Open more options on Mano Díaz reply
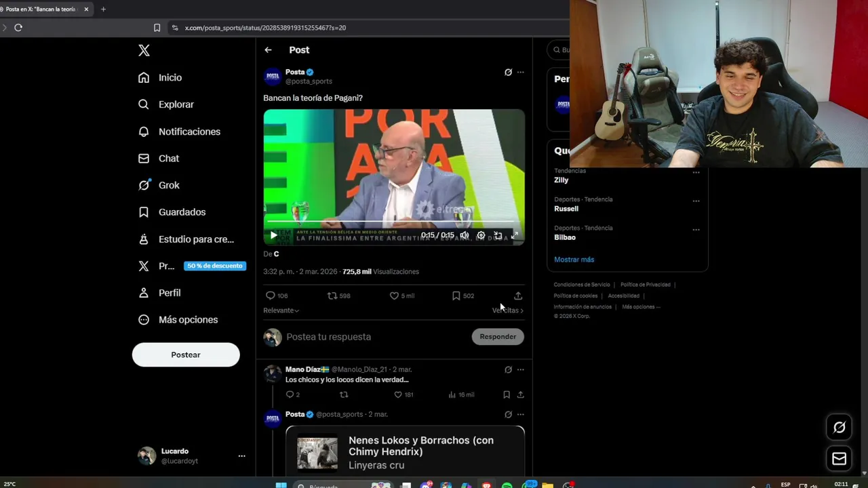This screenshot has height=488, width=868. pyautogui.click(x=520, y=369)
